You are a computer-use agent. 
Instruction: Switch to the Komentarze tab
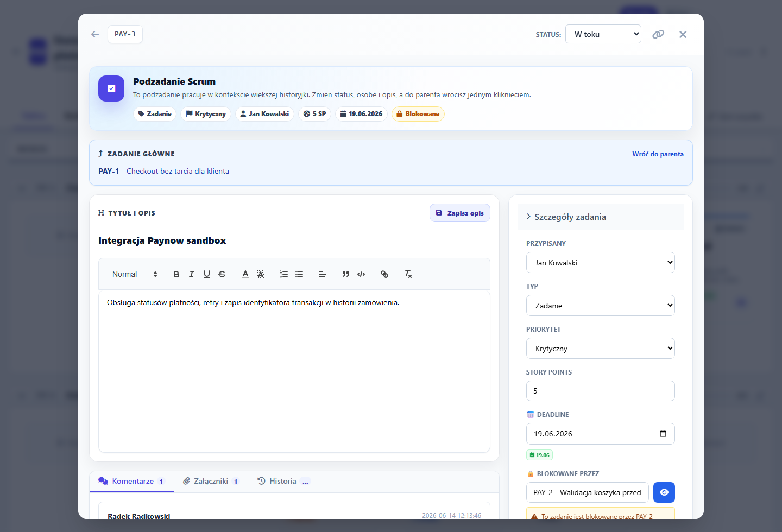pos(132,481)
